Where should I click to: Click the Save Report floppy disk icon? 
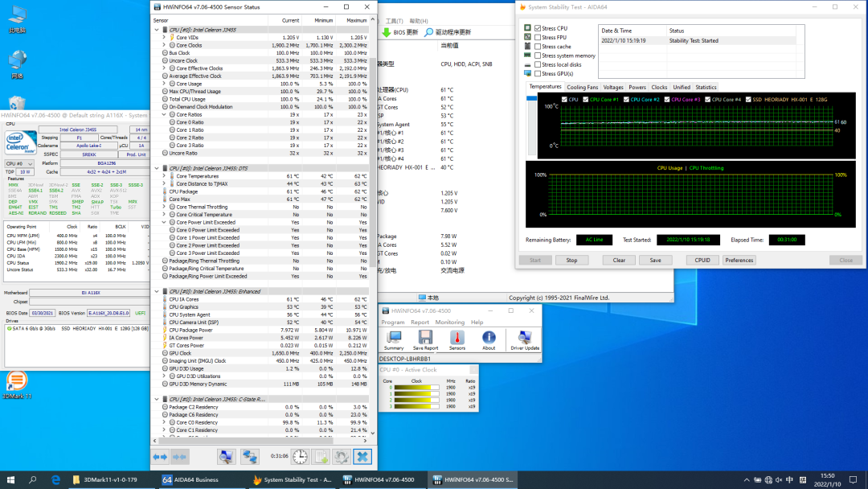[x=425, y=339]
